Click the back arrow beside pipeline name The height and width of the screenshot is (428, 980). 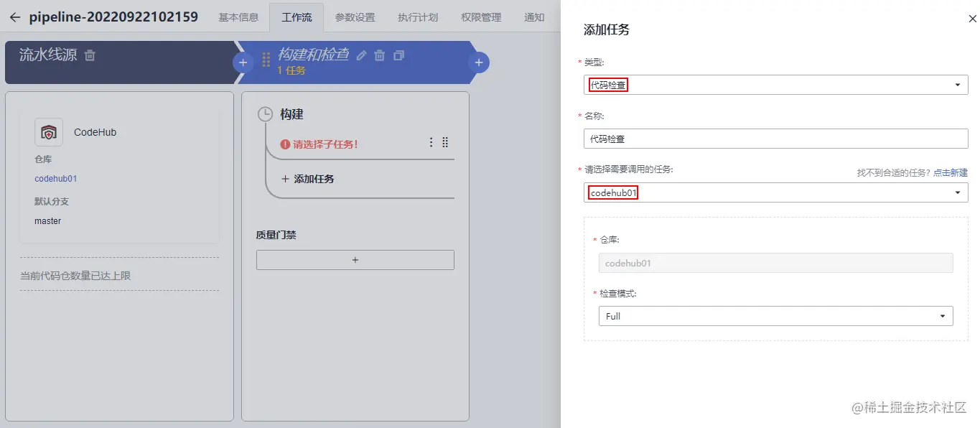[x=14, y=17]
